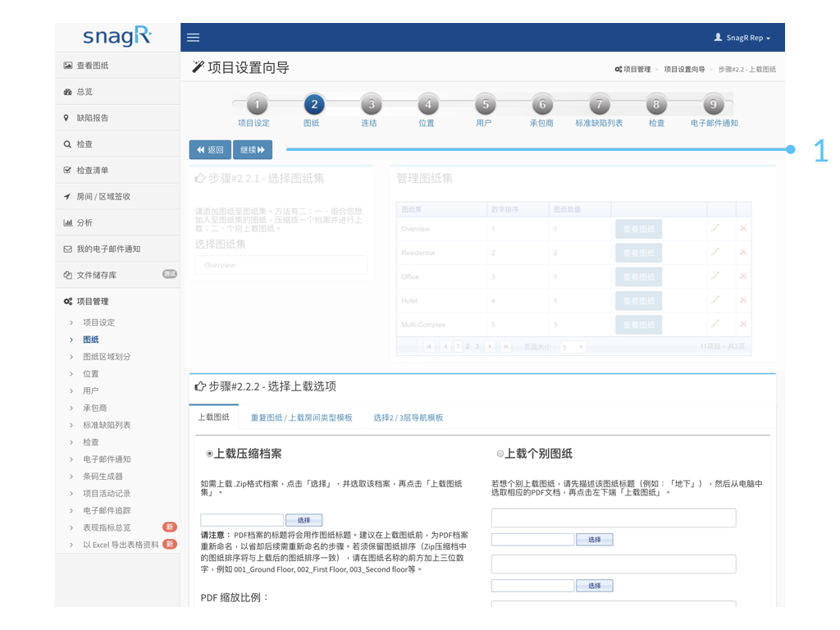Select 承包商 in sidebar submenu
The width and height of the screenshot is (840, 630).
click(x=95, y=409)
